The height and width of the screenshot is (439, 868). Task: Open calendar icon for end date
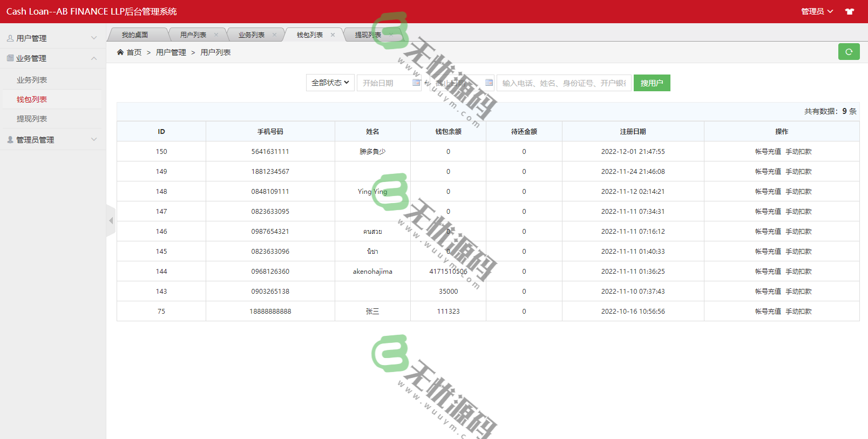tap(489, 83)
